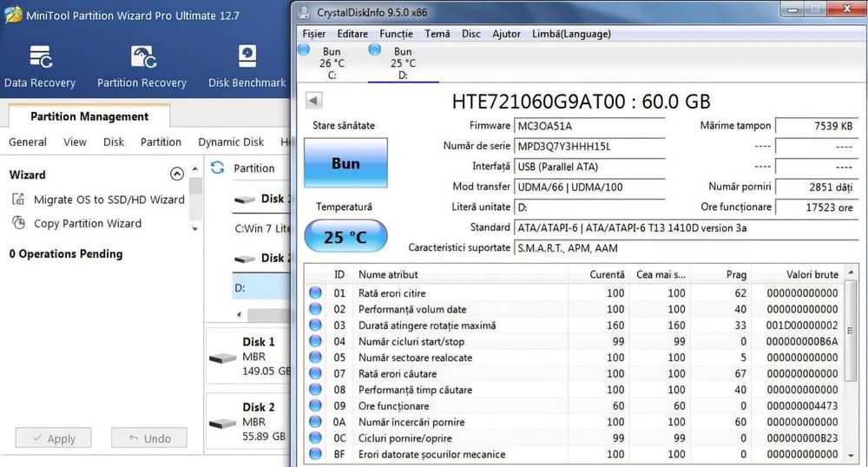Click the SMART table's scroll down arrow
Viewport: 868px width, 467px height.
(x=851, y=456)
